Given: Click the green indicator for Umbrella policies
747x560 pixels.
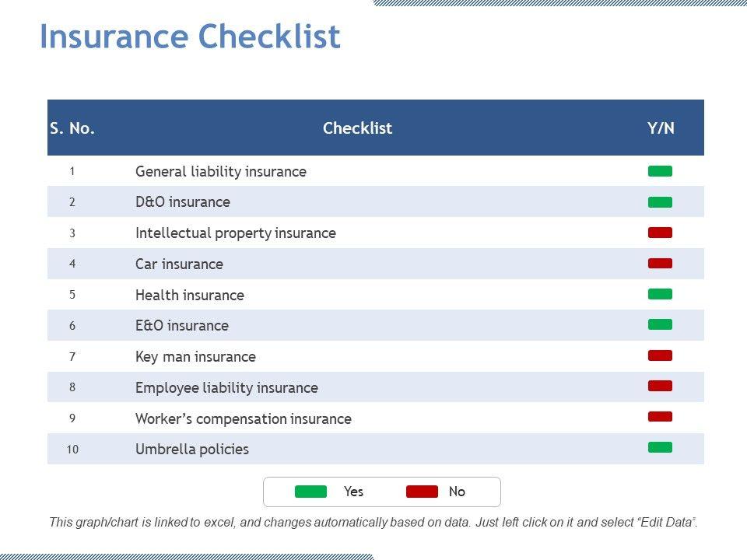Looking at the screenshot, I should click(660, 447).
